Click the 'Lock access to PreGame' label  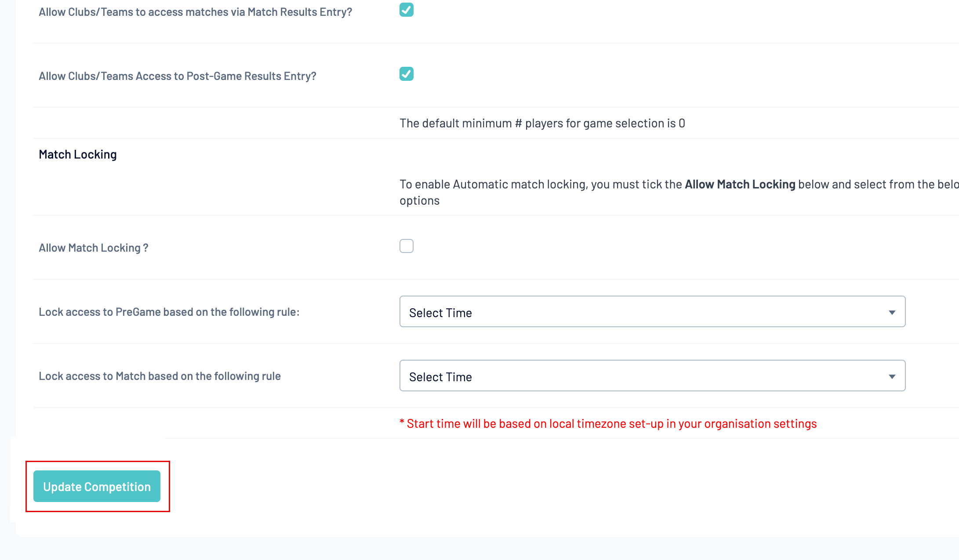pos(169,312)
